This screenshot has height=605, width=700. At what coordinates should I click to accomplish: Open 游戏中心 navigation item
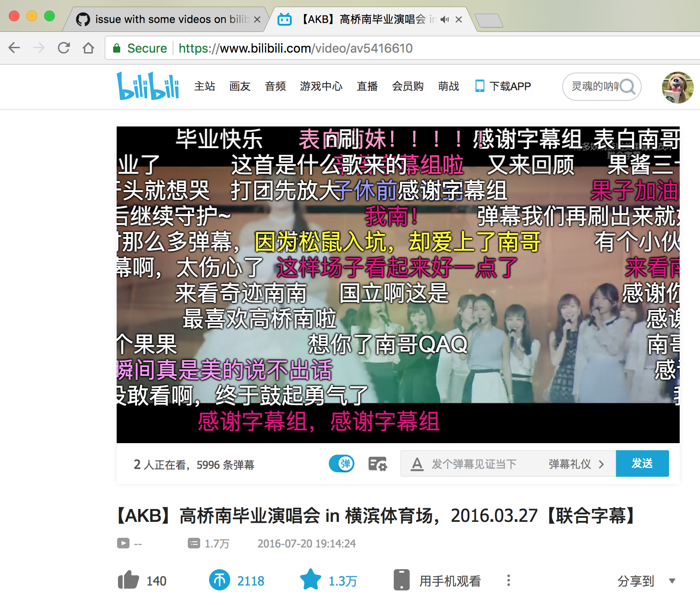[321, 86]
